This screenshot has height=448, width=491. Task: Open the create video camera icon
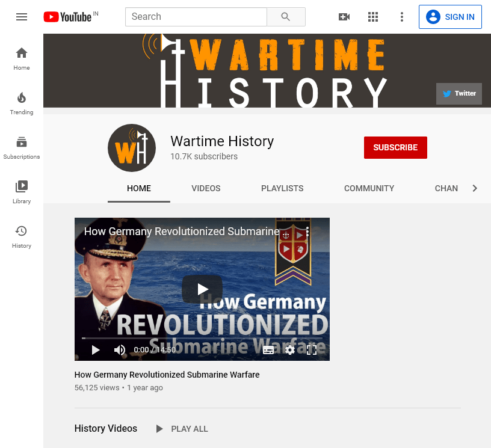(x=344, y=17)
